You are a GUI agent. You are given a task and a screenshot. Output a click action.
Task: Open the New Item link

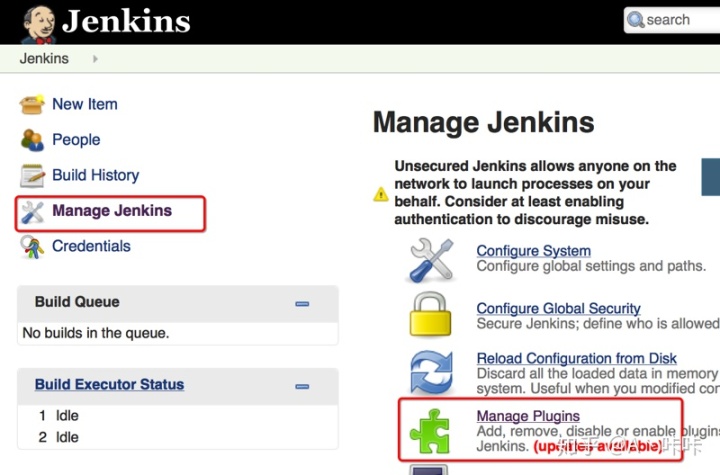(85, 104)
